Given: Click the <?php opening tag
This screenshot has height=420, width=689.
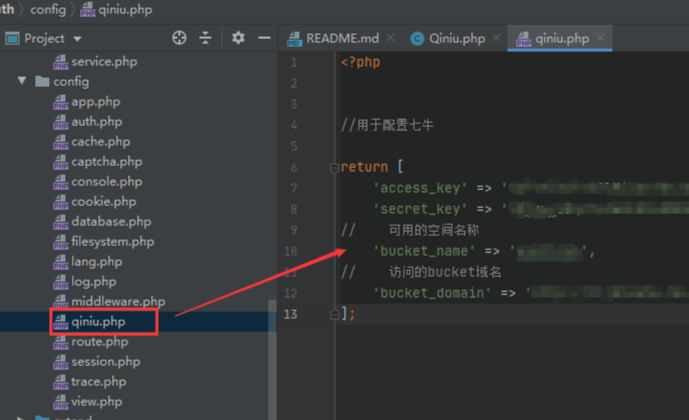Looking at the screenshot, I should (x=360, y=62).
